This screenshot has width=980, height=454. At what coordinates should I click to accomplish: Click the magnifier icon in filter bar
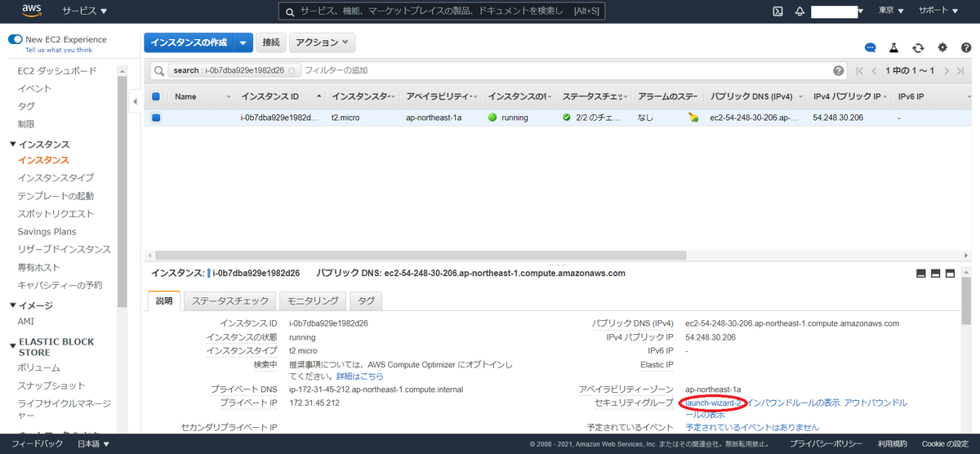pyautogui.click(x=158, y=71)
